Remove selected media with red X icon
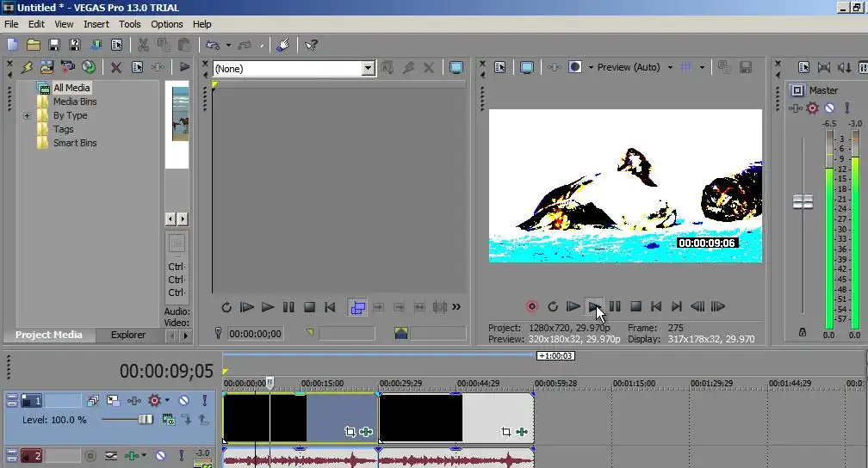 [x=115, y=67]
